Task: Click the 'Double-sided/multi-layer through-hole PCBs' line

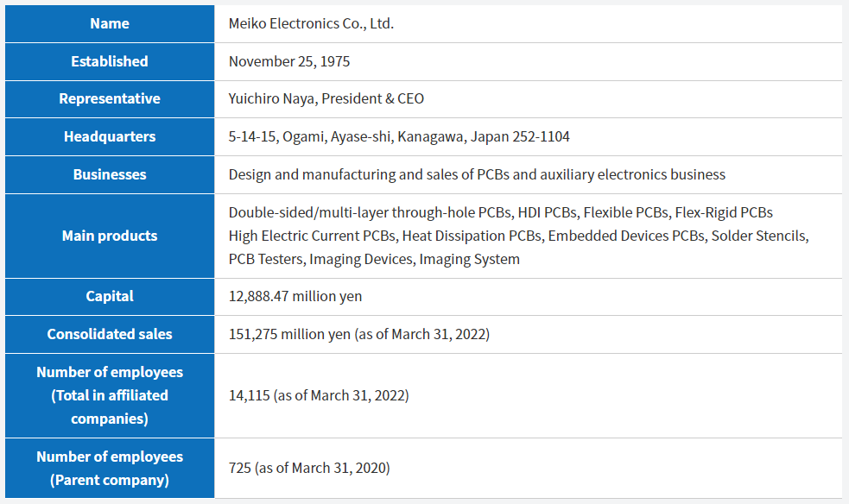Action: click(500, 212)
